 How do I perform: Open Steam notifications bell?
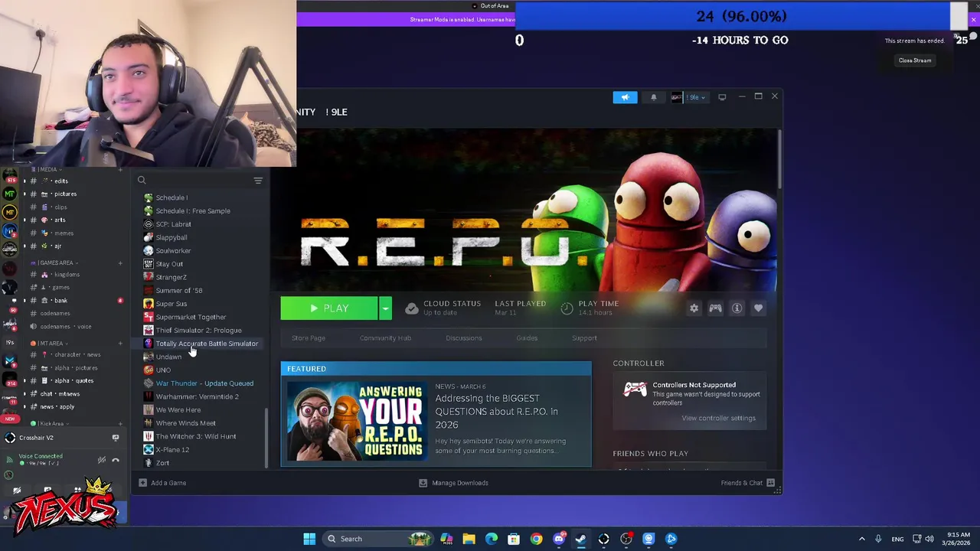click(653, 97)
